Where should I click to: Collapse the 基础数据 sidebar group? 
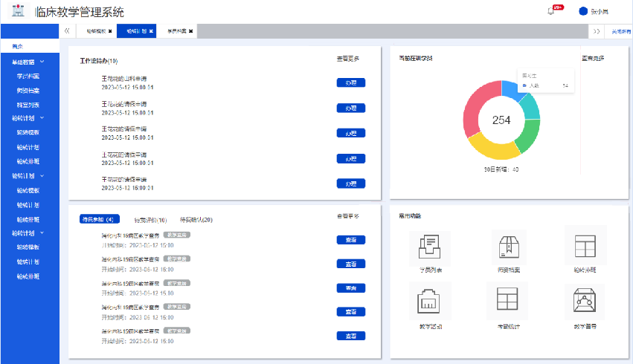click(x=42, y=62)
